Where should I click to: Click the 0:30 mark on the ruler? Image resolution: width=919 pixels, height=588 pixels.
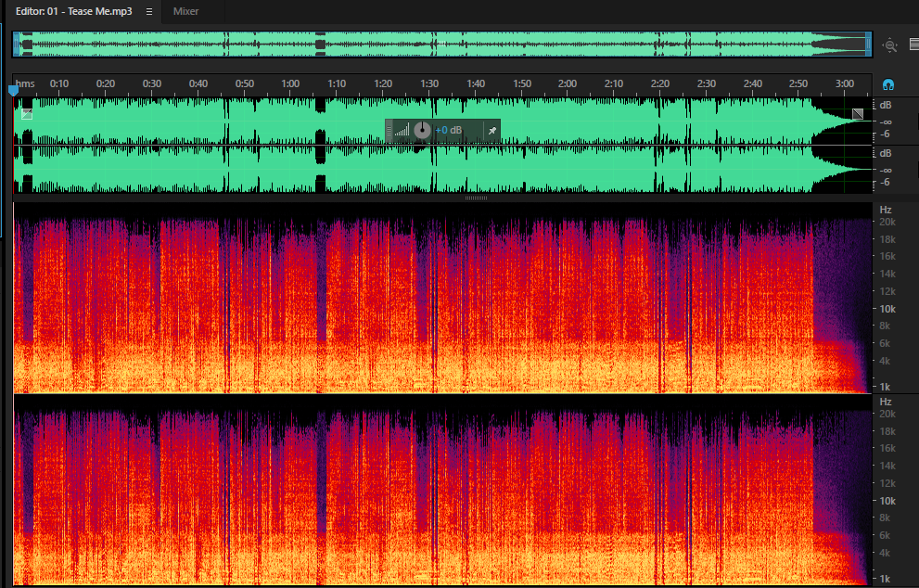[152, 83]
